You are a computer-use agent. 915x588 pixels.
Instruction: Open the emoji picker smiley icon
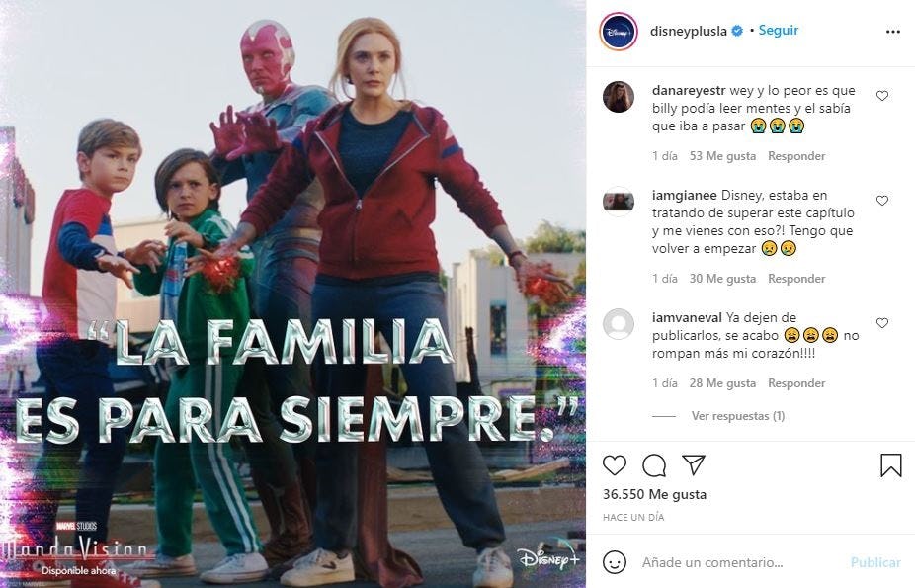click(615, 562)
